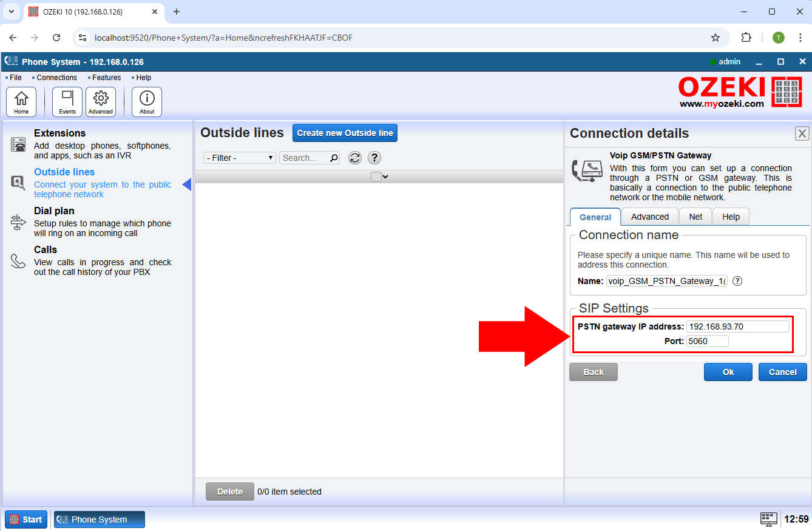
Task: Switch to the Net tab
Action: [x=695, y=217]
